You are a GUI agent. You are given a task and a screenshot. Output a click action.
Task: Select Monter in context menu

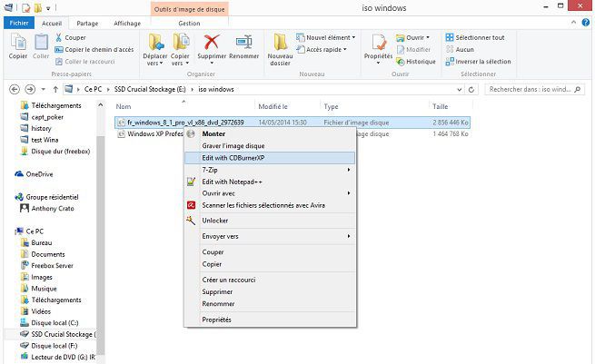[270, 133]
